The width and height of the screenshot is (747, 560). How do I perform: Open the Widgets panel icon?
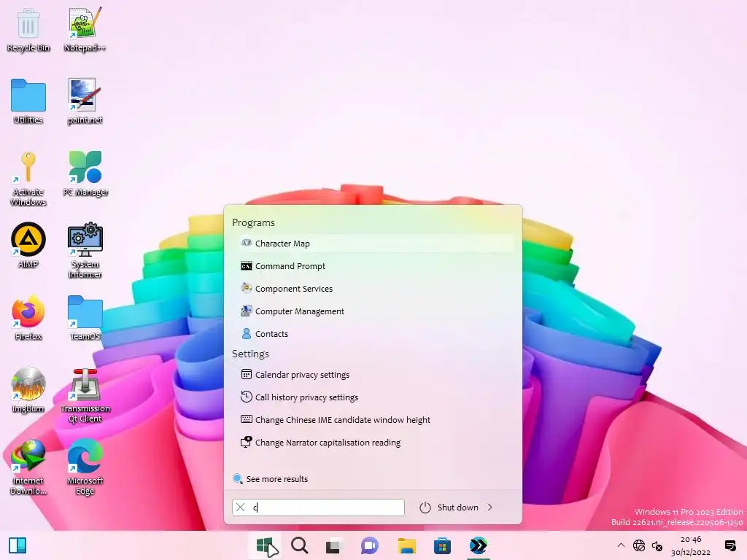[x=18, y=545]
